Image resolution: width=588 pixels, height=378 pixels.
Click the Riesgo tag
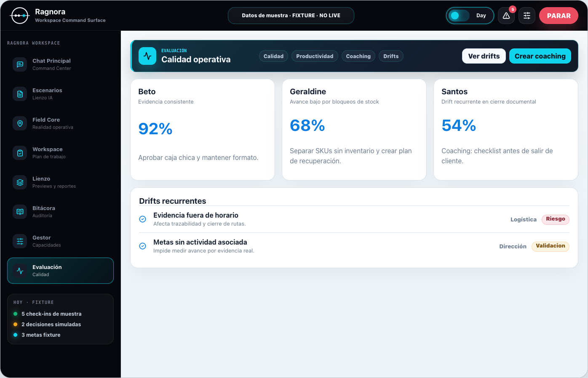coord(556,219)
